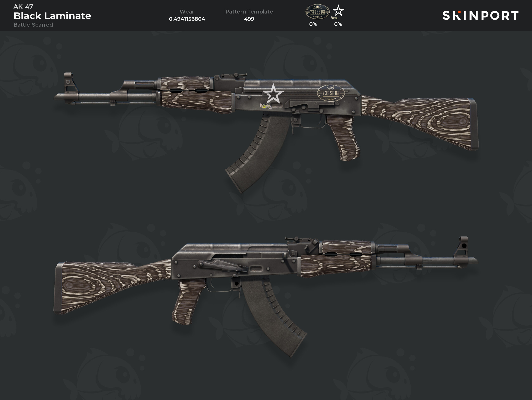The height and width of the screenshot is (400, 532).
Task: Select the white star sticker on the rifle
Action: [x=273, y=94]
